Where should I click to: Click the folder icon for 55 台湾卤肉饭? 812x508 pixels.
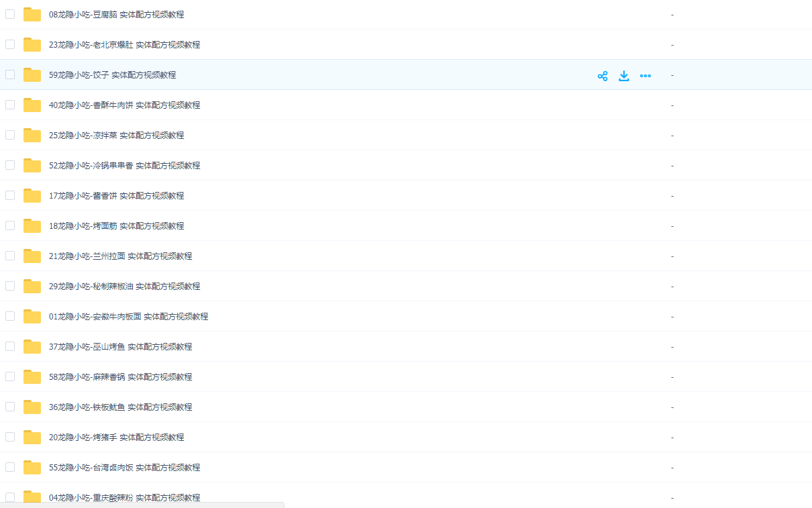32,468
